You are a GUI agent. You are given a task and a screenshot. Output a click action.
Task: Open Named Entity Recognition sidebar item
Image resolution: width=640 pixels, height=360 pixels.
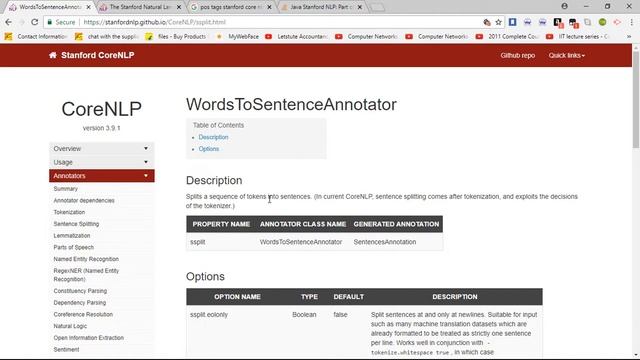coord(86,259)
